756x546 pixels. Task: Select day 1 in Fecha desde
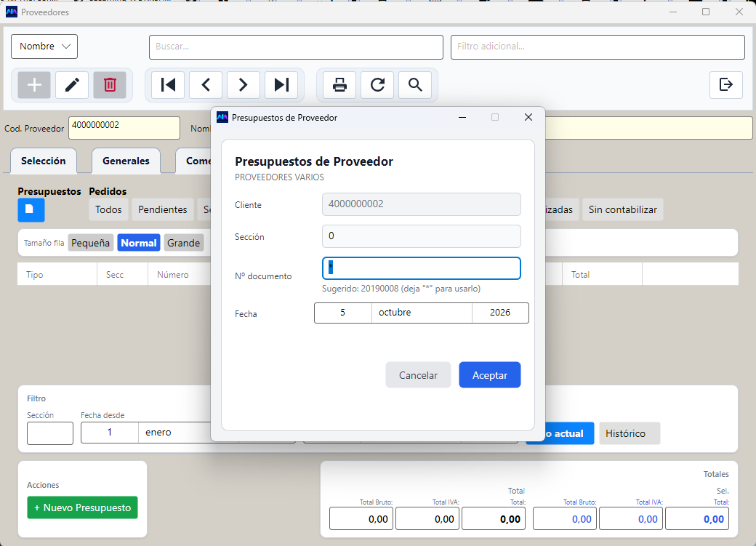pos(110,432)
